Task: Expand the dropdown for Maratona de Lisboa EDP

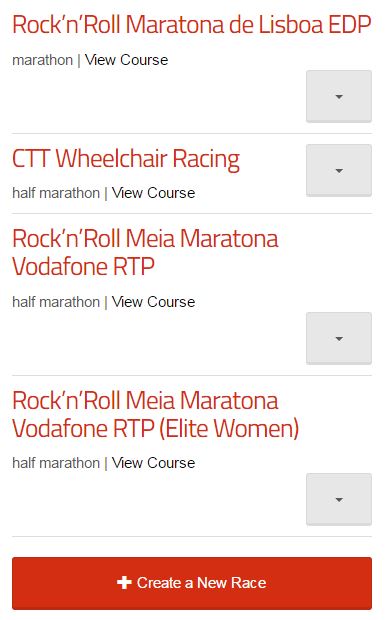Action: coord(339,96)
